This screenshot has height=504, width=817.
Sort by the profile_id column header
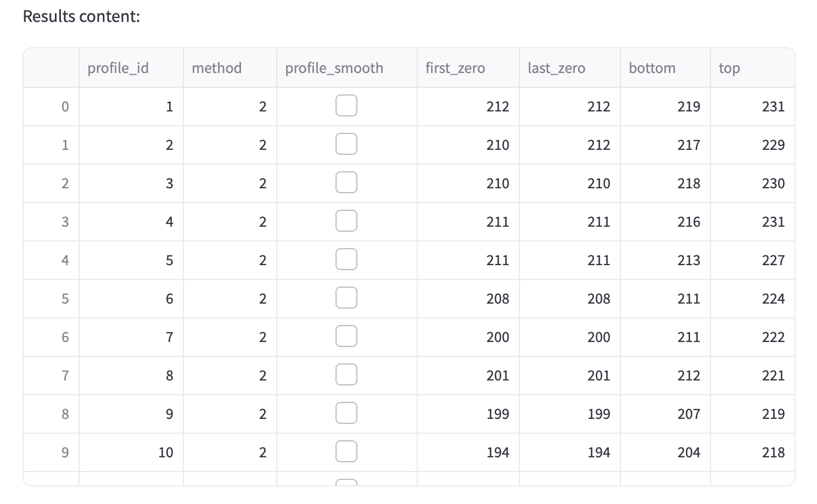coord(131,68)
